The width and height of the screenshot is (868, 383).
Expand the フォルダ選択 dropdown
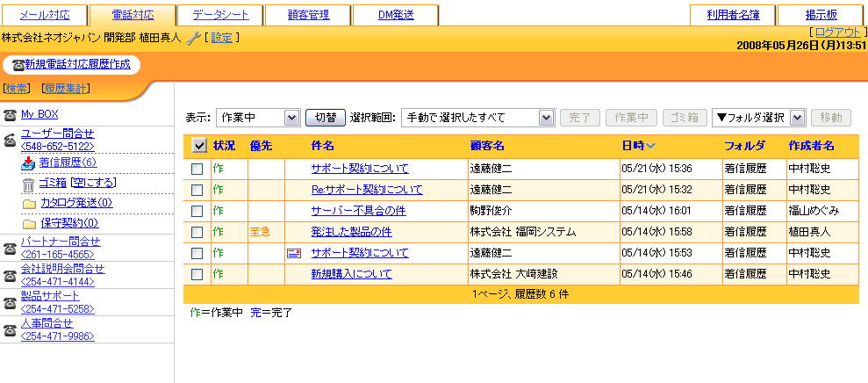758,118
